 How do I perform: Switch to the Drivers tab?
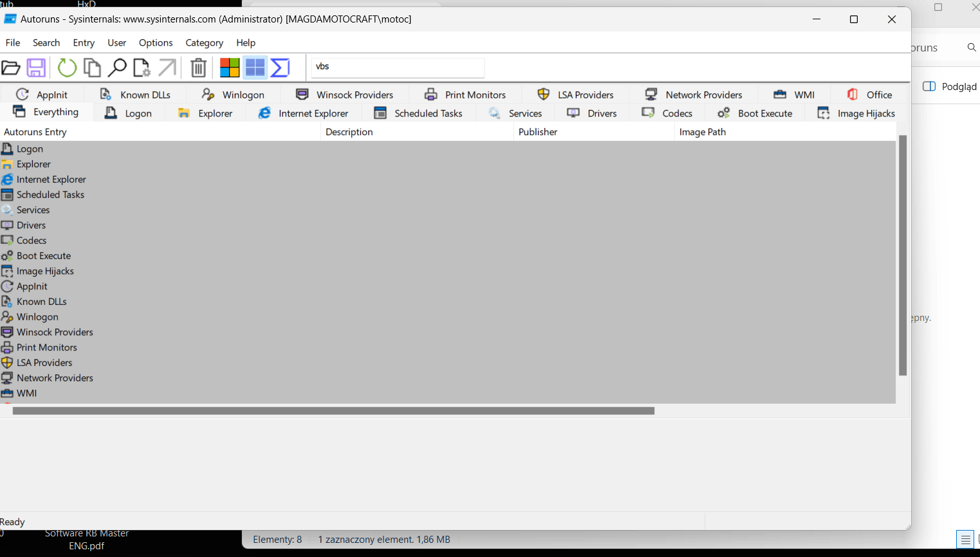(x=592, y=113)
